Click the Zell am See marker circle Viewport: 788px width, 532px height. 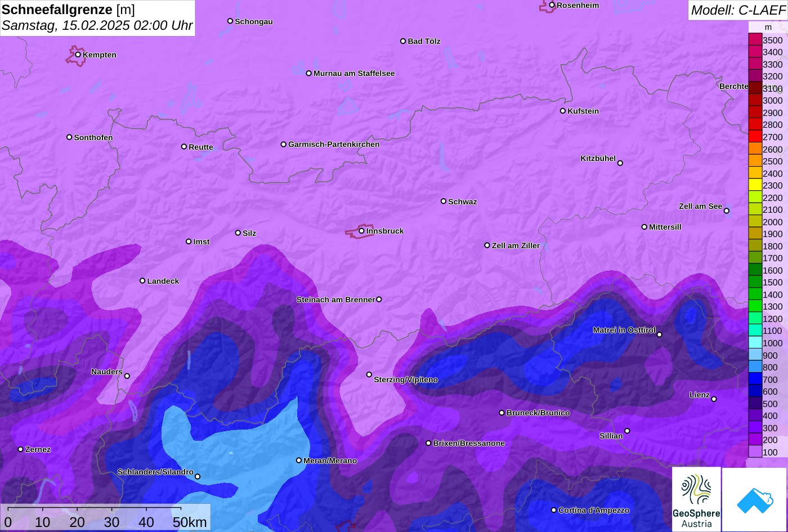[727, 211]
